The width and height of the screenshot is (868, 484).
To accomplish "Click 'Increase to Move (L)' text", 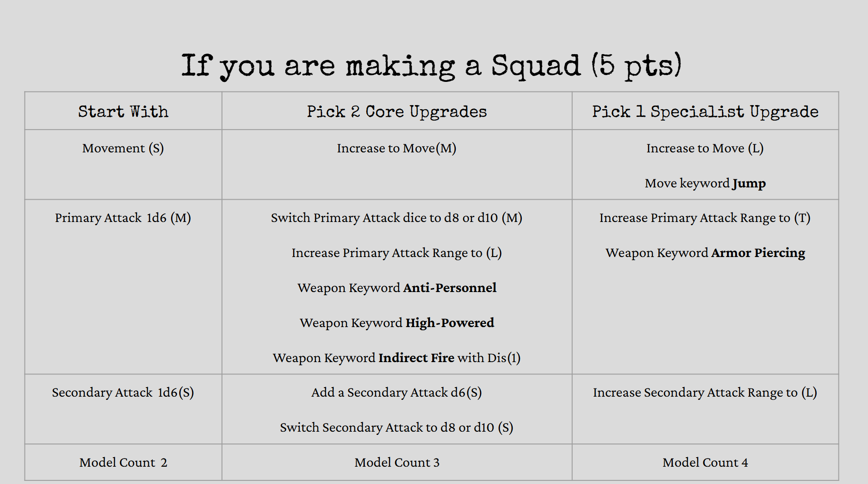I will pos(705,148).
